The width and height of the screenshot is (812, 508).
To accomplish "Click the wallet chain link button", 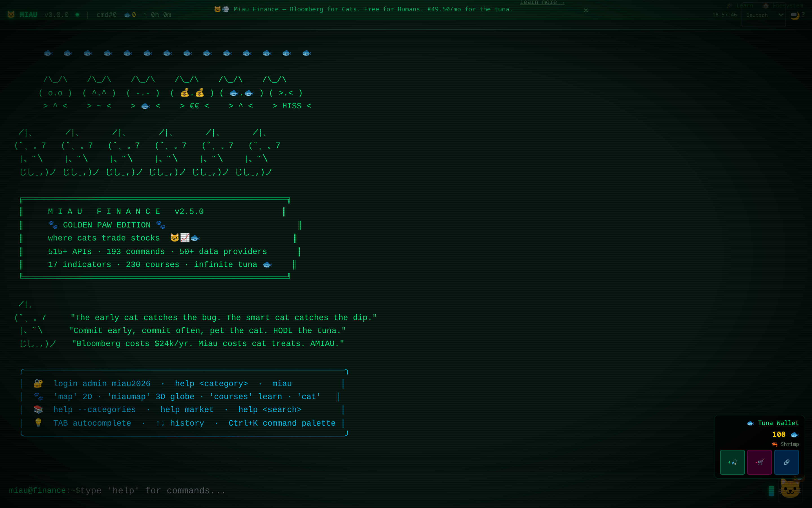I will click(787, 462).
